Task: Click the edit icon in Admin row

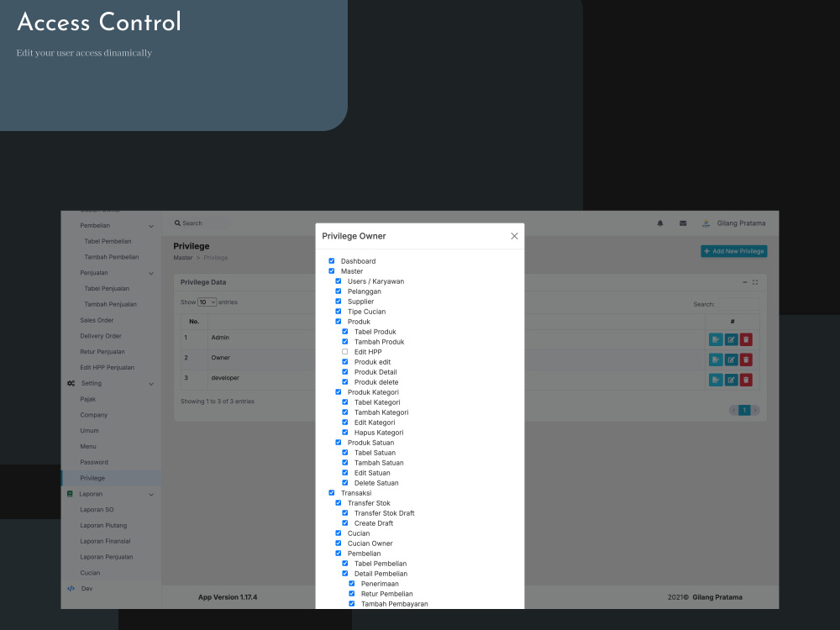Action: coord(732,339)
